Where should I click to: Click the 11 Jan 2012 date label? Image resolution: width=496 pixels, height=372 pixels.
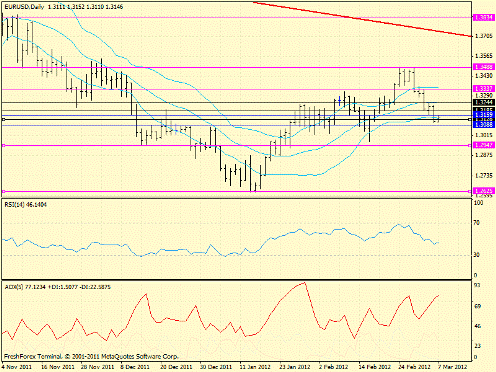pyautogui.click(x=255, y=367)
